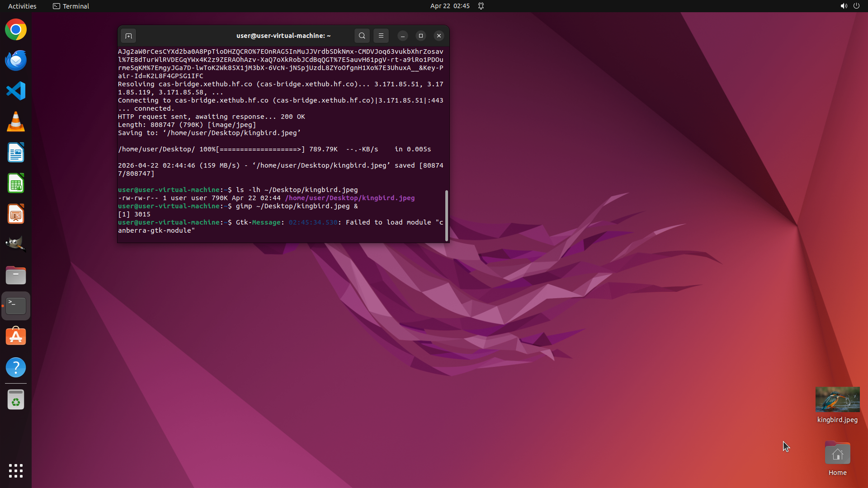
Task: Open Thunderbird mail from the dock
Action: 16,61
